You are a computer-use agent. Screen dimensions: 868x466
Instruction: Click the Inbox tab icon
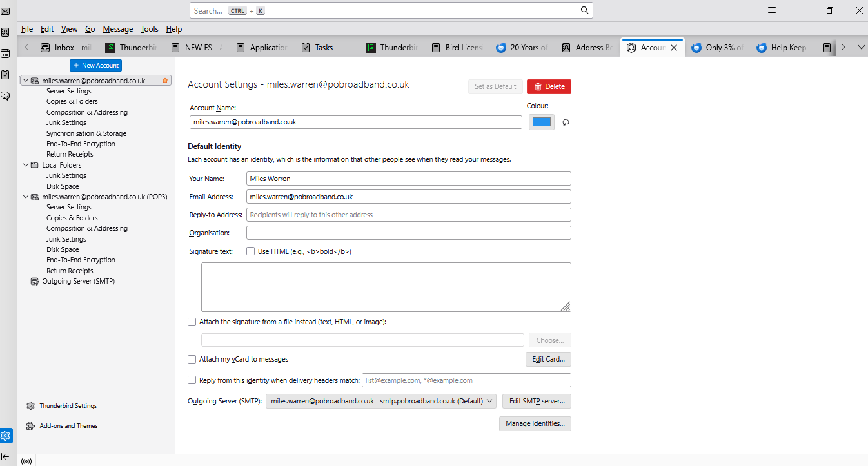pyautogui.click(x=45, y=48)
